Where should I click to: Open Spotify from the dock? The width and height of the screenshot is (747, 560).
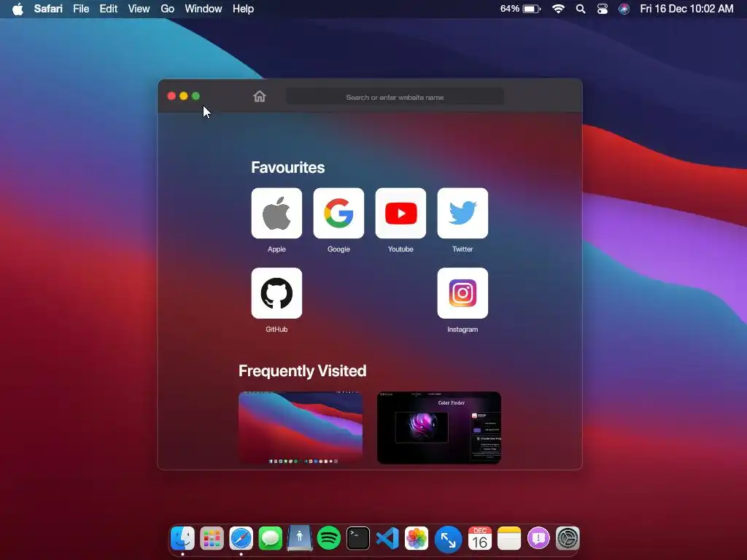coord(329,538)
